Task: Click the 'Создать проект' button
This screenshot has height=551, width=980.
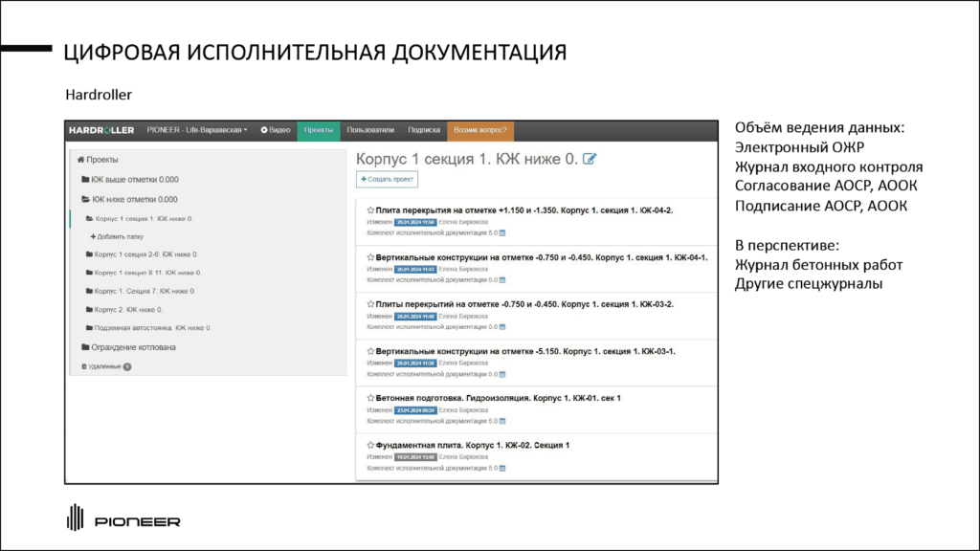Action: tap(387, 179)
